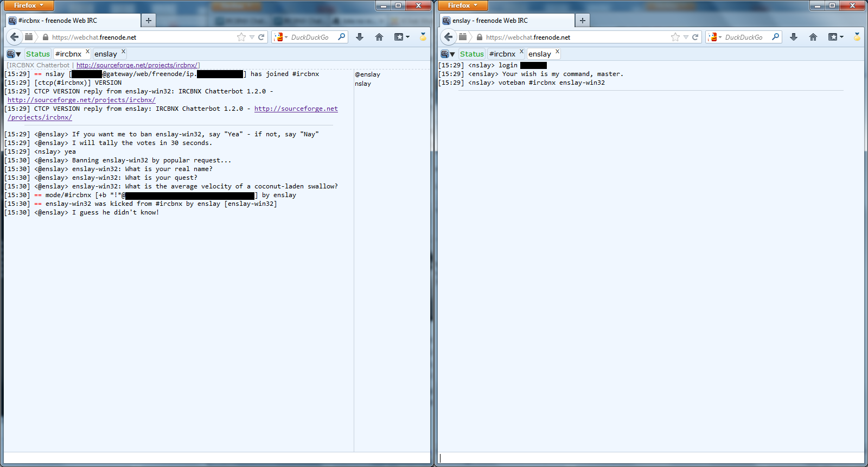Click chat message input in left window
Screen dimensions: 868x467
217,458
